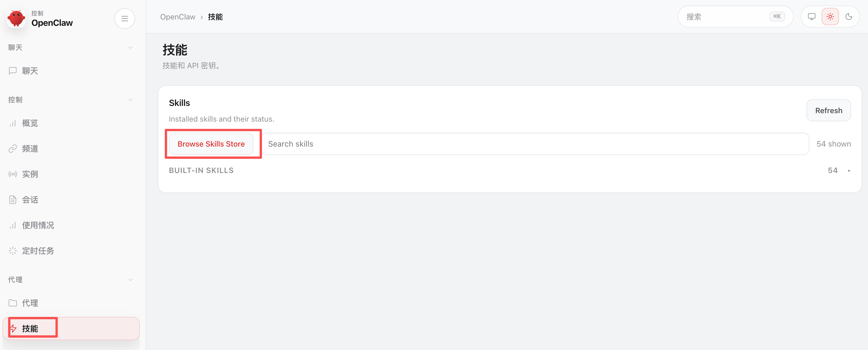Expand the BUILT-IN SKILLS list
This screenshot has height=350, width=868.
coord(849,171)
